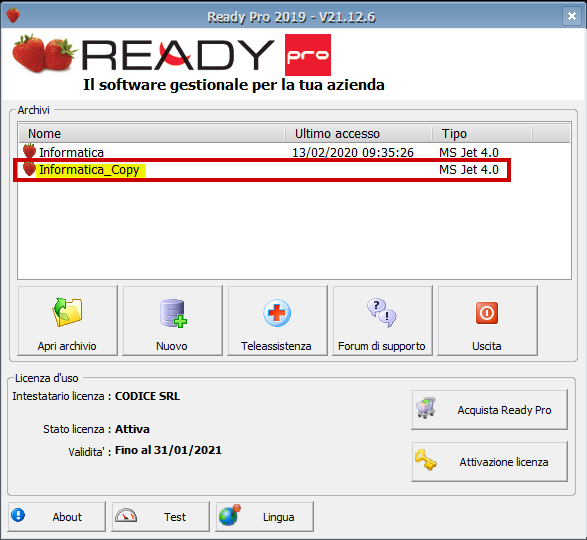Click the Attiva license status
The image size is (587, 540).
[x=132, y=429]
